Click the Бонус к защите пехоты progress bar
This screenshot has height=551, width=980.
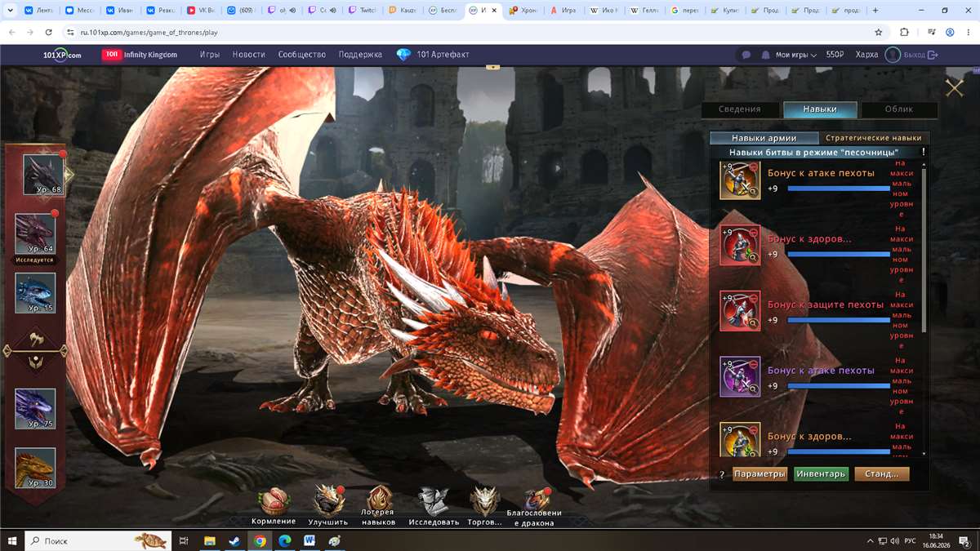tap(839, 320)
